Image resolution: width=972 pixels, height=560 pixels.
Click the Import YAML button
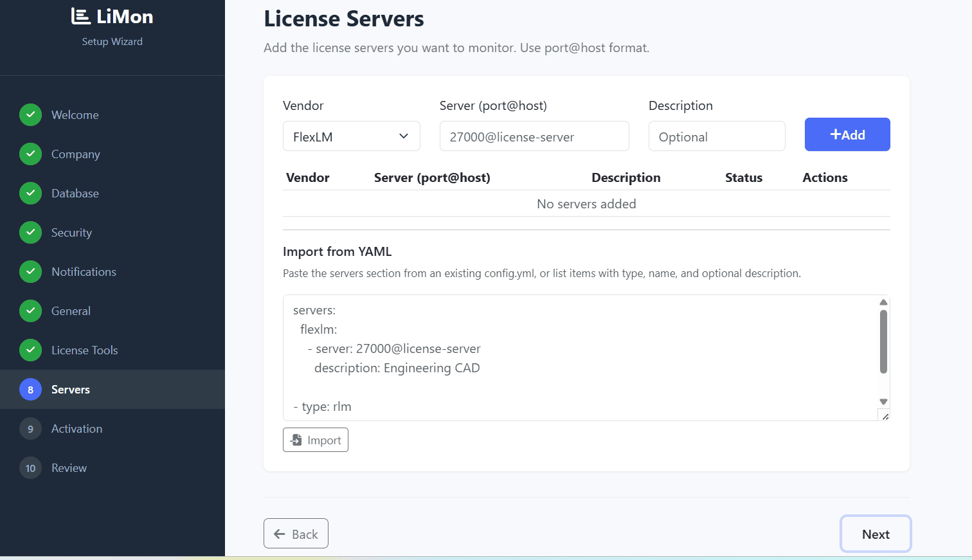[x=316, y=440]
